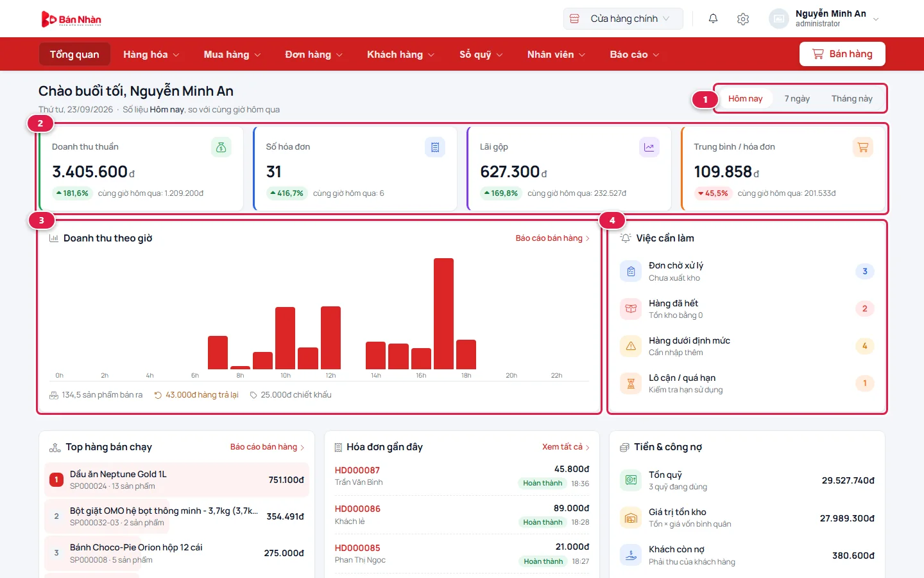Open the notifications bell icon
This screenshot has height=578, width=924.
pyautogui.click(x=713, y=19)
